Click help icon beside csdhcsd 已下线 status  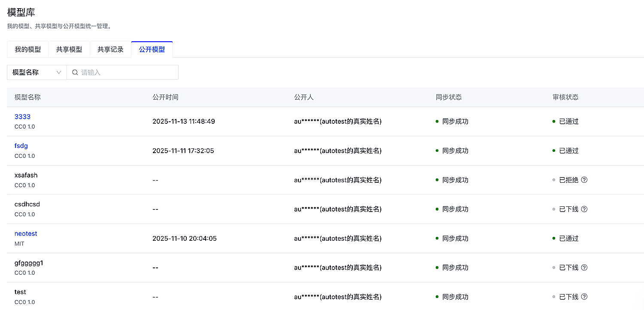coord(584,209)
